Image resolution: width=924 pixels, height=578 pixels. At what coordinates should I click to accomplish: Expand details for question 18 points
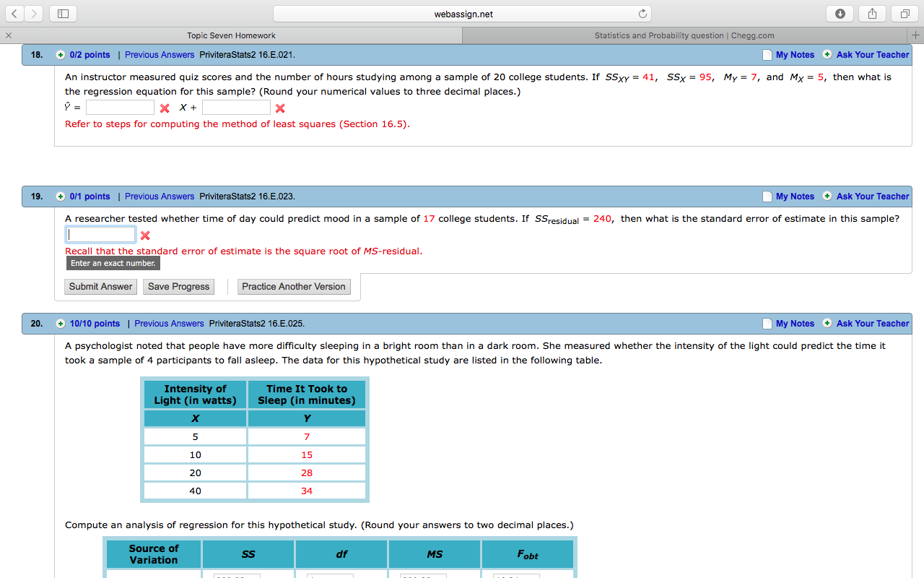(x=61, y=54)
